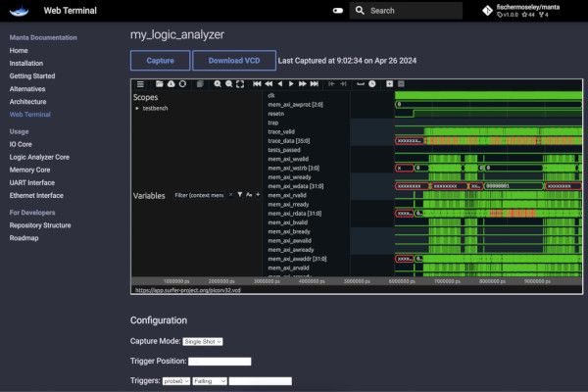Click the zoom to fit icon

point(240,84)
